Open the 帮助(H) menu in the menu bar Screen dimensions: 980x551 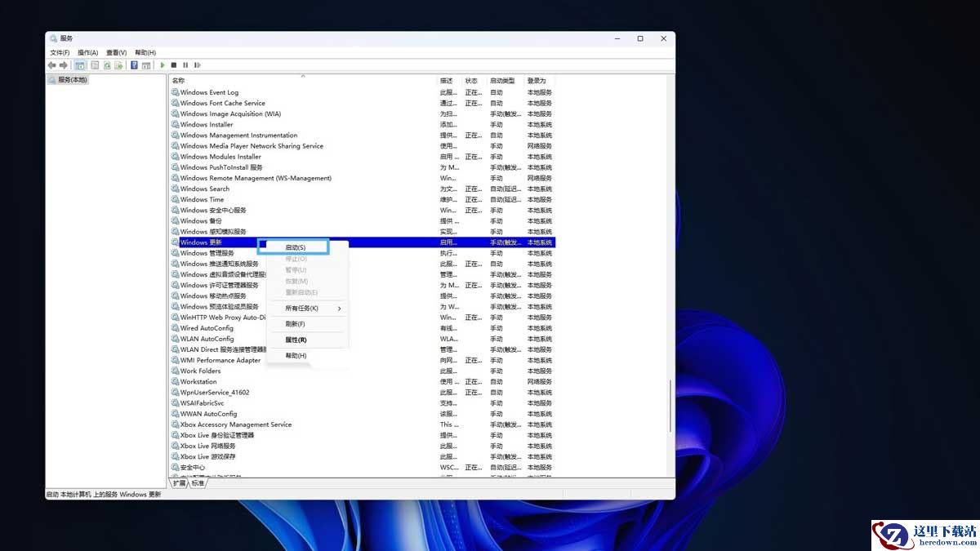145,52
